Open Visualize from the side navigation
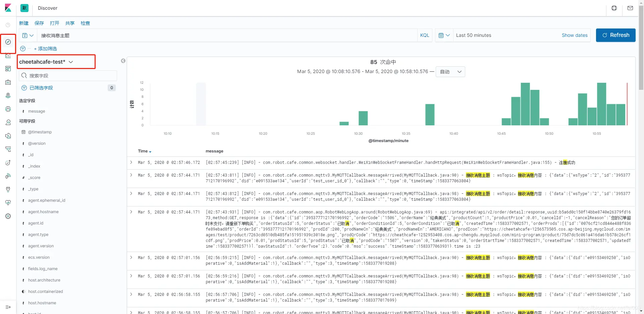The width and height of the screenshot is (644, 314). coord(8,55)
